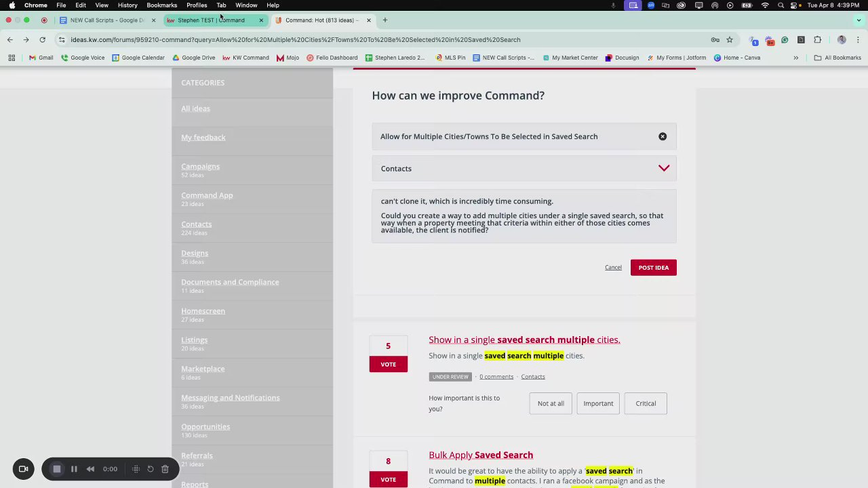
Task: Open the History menu
Action: pos(127,5)
